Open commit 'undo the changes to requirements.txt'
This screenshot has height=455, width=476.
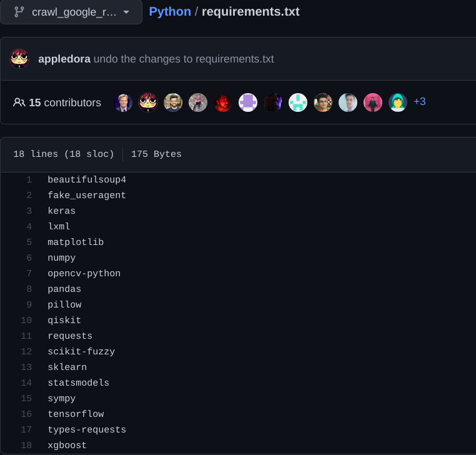[184, 59]
